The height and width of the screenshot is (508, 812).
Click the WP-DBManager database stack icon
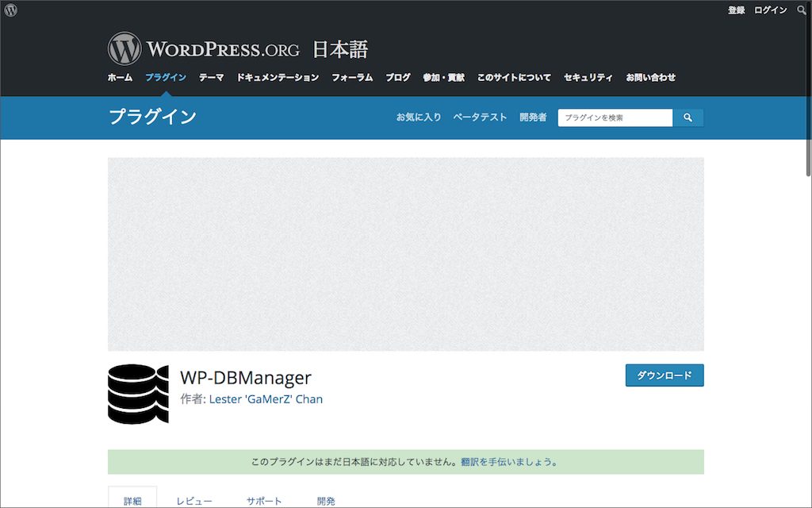coord(138,394)
